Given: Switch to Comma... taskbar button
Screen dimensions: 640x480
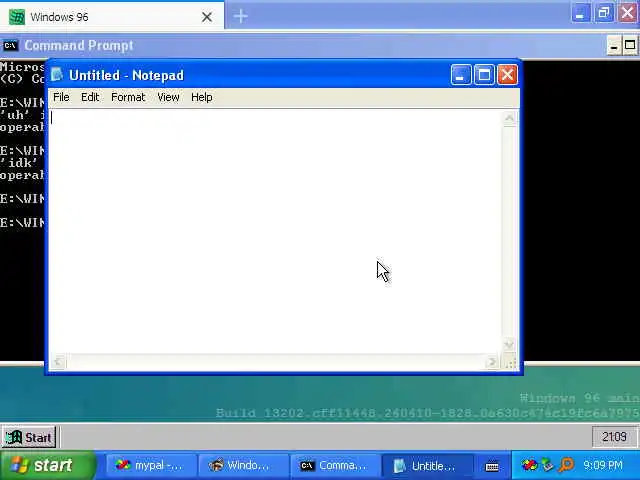Looking at the screenshot, I should tap(335, 466).
